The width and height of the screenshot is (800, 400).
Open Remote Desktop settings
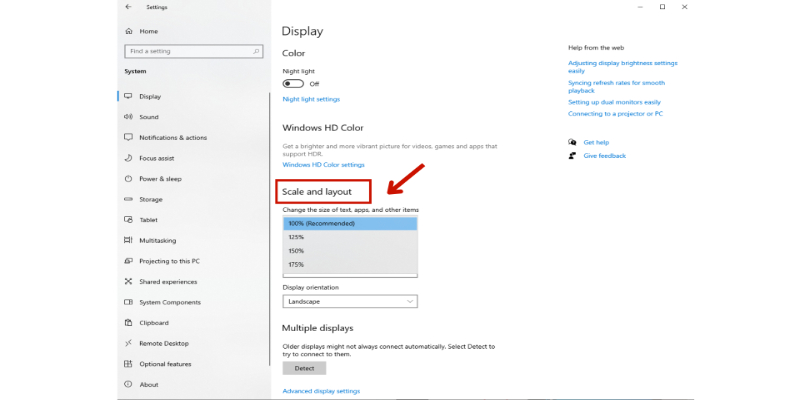164,343
